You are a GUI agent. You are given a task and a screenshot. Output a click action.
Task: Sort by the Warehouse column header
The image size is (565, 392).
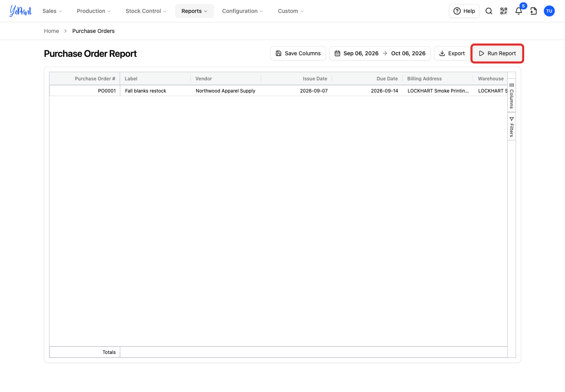click(490, 79)
